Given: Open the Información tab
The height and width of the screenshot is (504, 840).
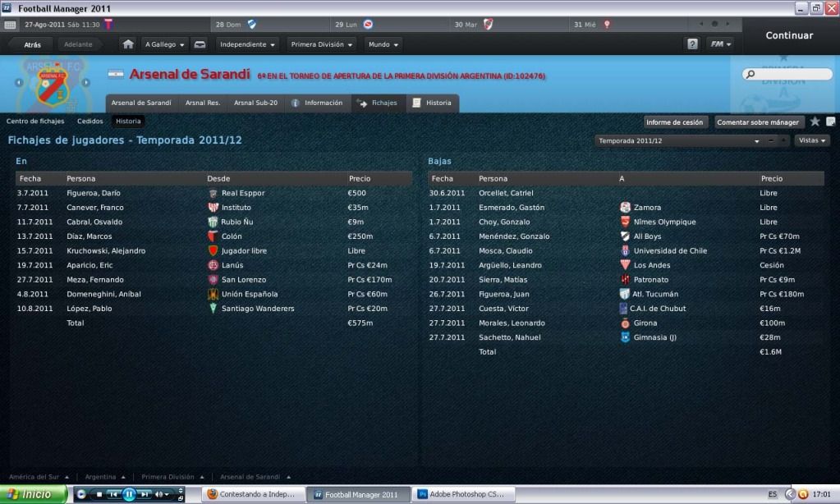Looking at the screenshot, I should pyautogui.click(x=317, y=103).
